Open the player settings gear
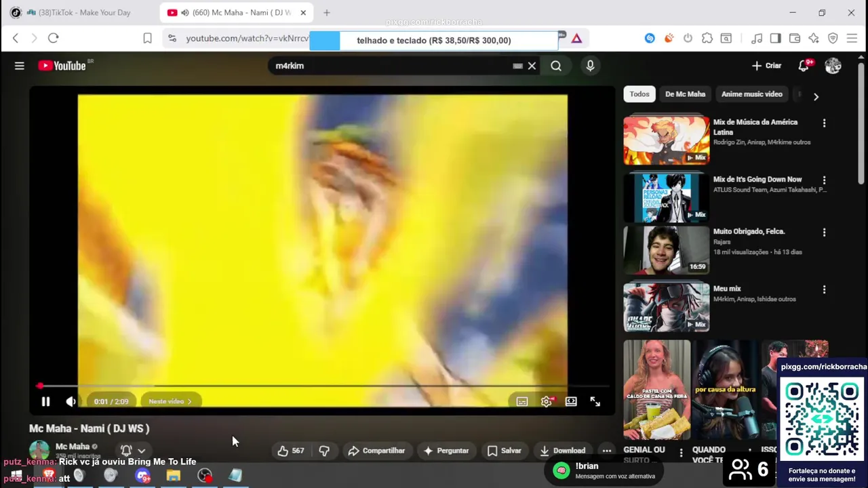This screenshot has height=488, width=868. (x=547, y=401)
